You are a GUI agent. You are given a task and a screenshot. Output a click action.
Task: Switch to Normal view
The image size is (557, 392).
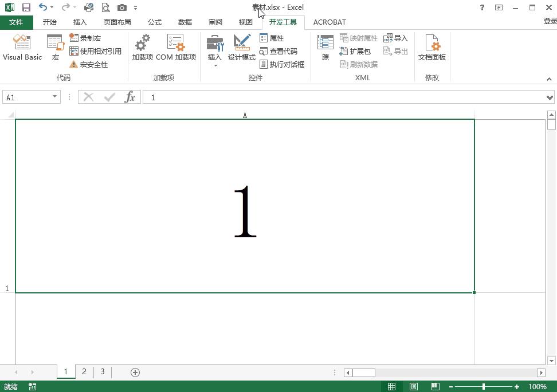coord(391,386)
